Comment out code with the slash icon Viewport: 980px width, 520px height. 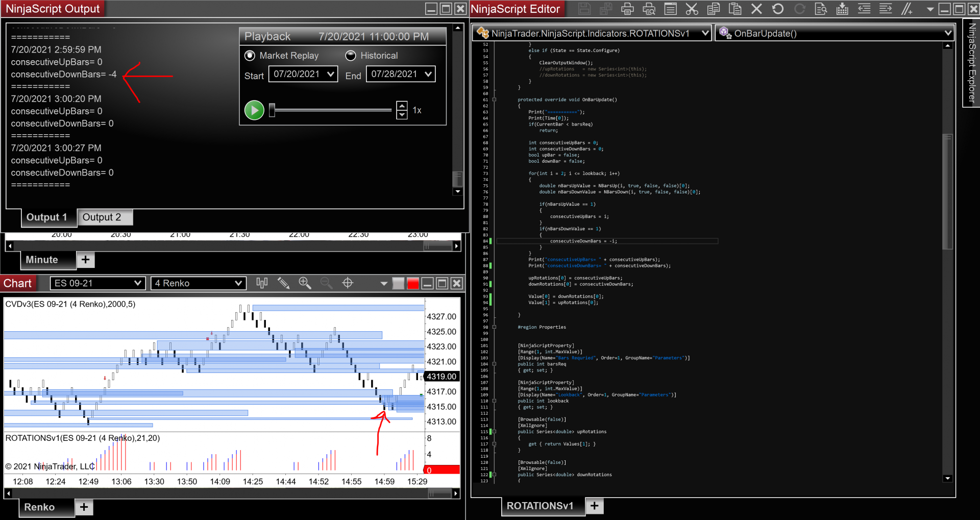point(907,9)
